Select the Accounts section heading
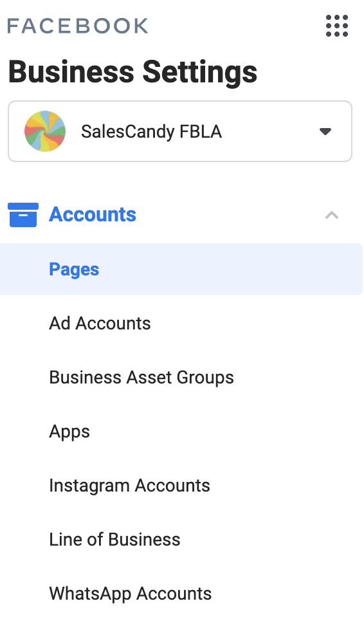364x628 pixels. point(93,214)
